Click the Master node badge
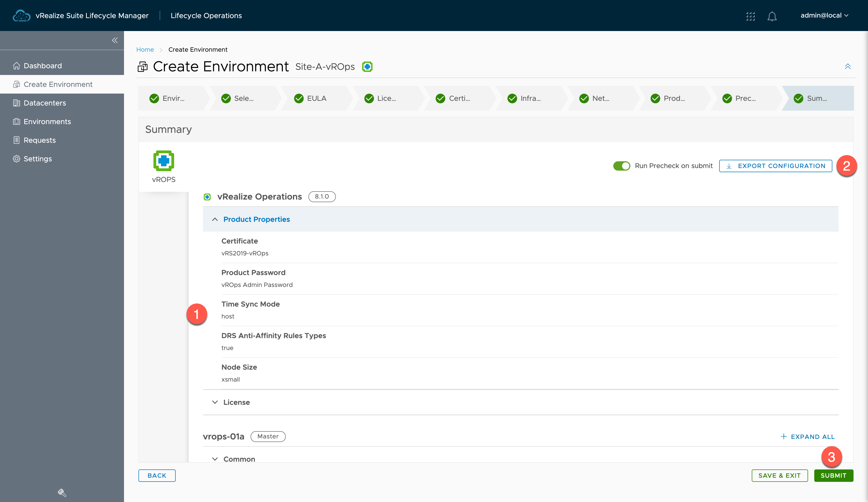Image resolution: width=868 pixels, height=502 pixels. [x=268, y=437]
